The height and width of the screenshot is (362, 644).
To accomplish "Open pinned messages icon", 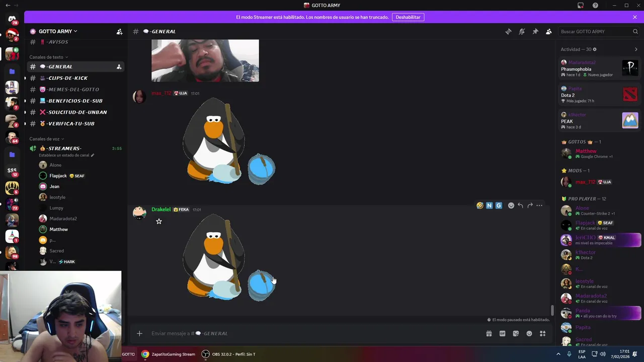I will 535,31.
